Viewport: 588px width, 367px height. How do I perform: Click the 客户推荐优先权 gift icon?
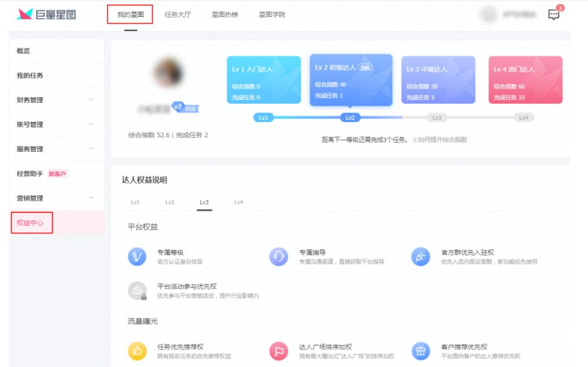pyautogui.click(x=421, y=351)
